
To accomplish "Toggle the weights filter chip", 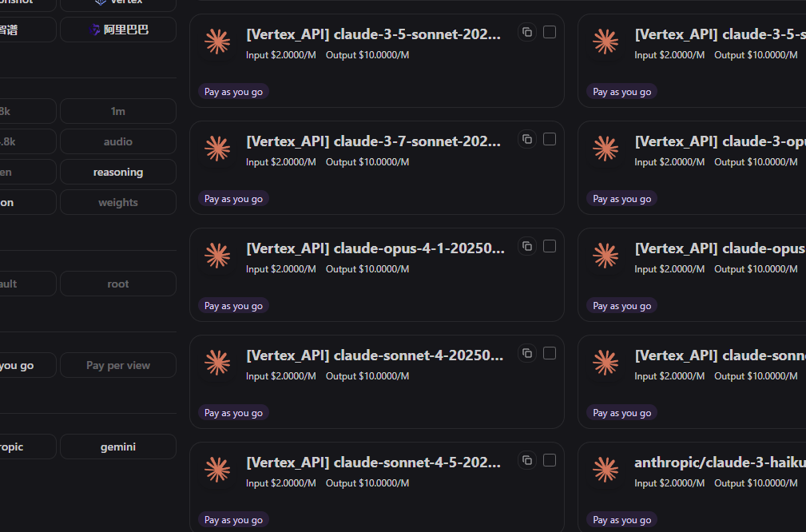I will (x=118, y=203).
